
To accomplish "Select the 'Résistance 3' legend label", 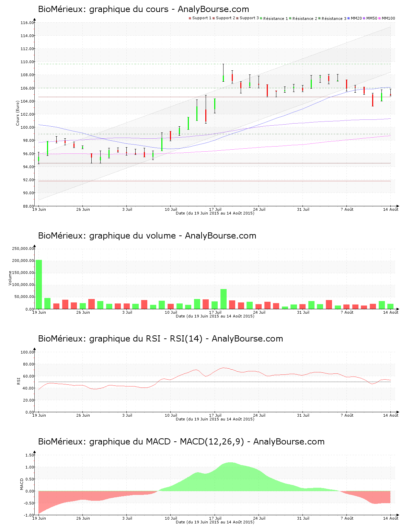I will point(334,19).
